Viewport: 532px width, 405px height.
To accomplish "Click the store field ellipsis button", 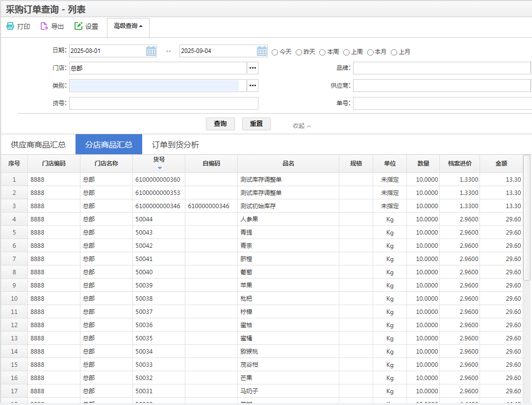I will [x=253, y=68].
